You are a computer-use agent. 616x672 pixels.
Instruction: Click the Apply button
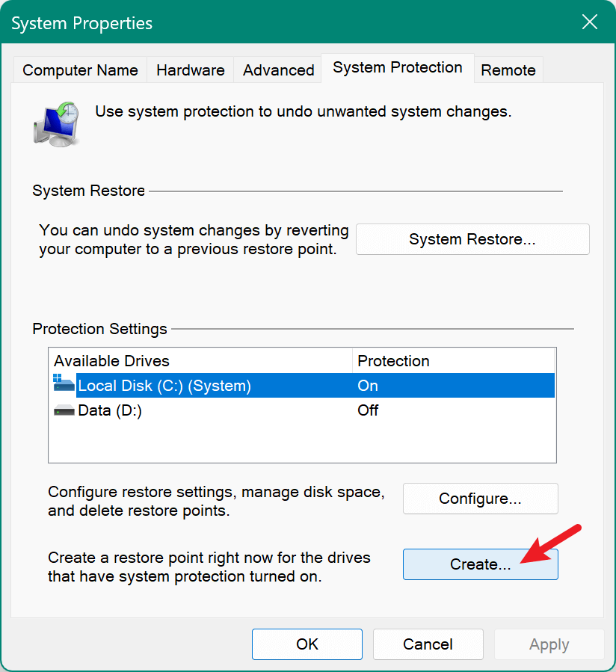tap(549, 644)
